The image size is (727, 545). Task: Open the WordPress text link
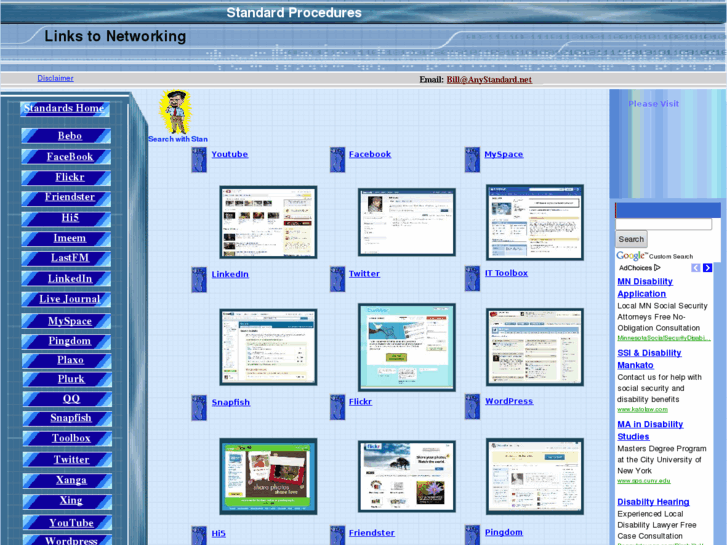pos(509,401)
